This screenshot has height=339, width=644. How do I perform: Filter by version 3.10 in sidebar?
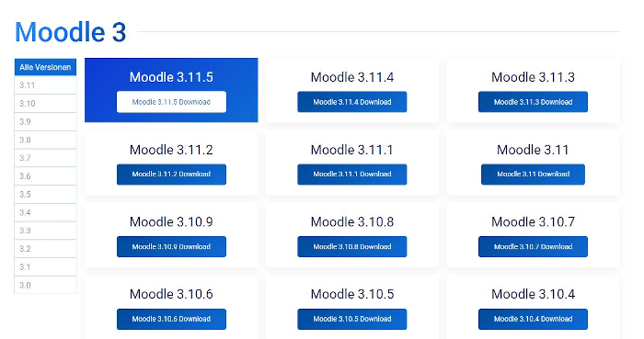pyautogui.click(x=46, y=103)
